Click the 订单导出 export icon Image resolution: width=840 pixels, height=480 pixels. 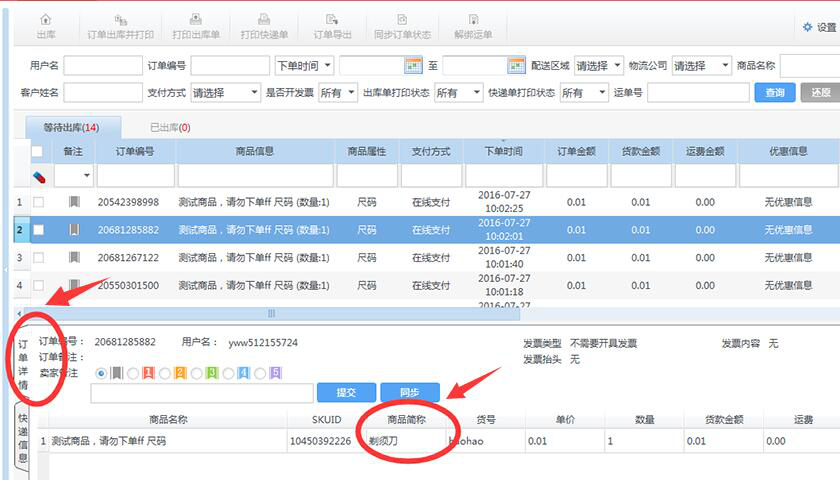click(333, 21)
